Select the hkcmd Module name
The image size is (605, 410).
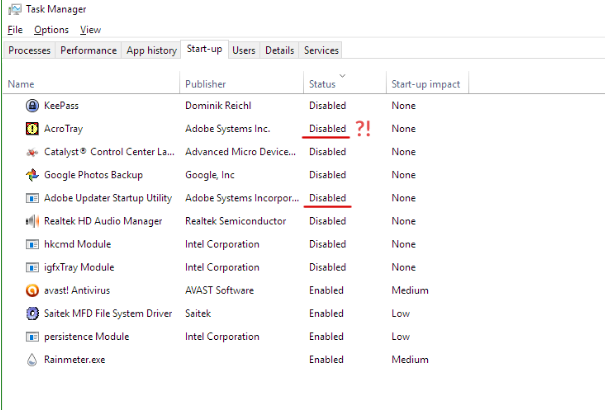point(77,244)
